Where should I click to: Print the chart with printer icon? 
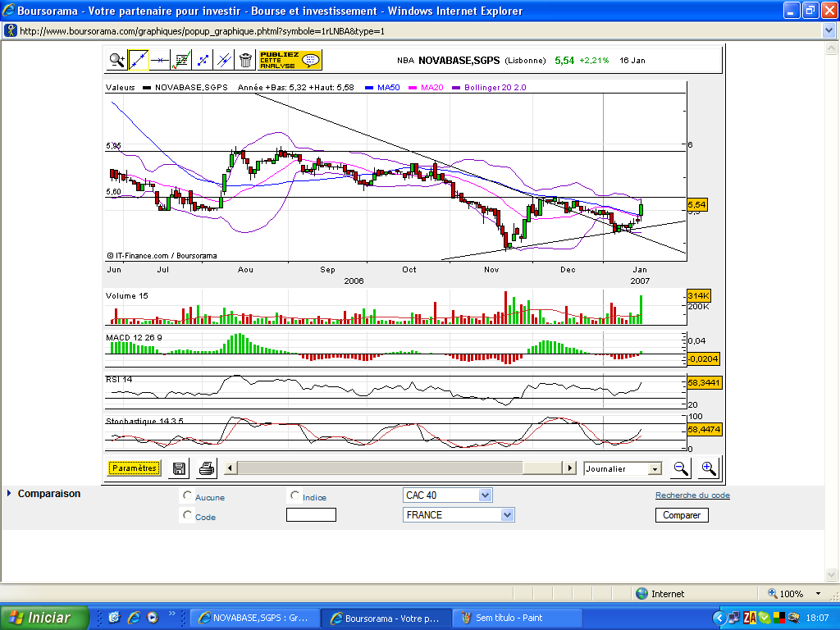206,468
